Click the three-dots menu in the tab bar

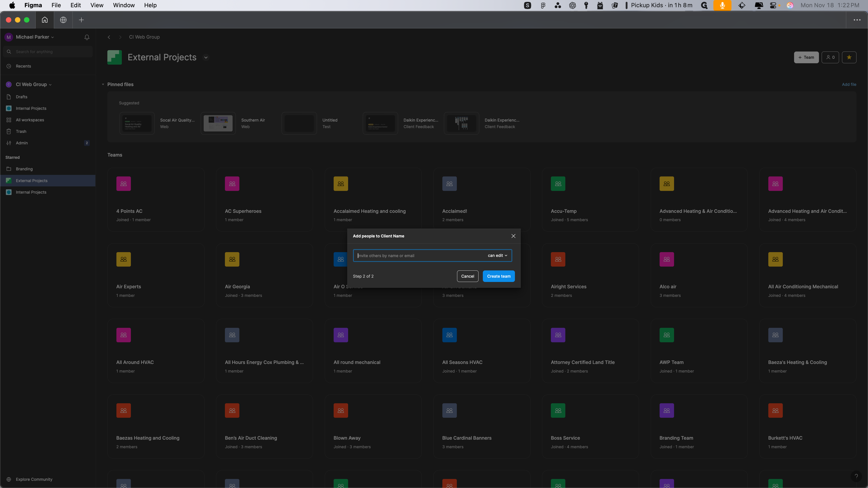click(857, 20)
